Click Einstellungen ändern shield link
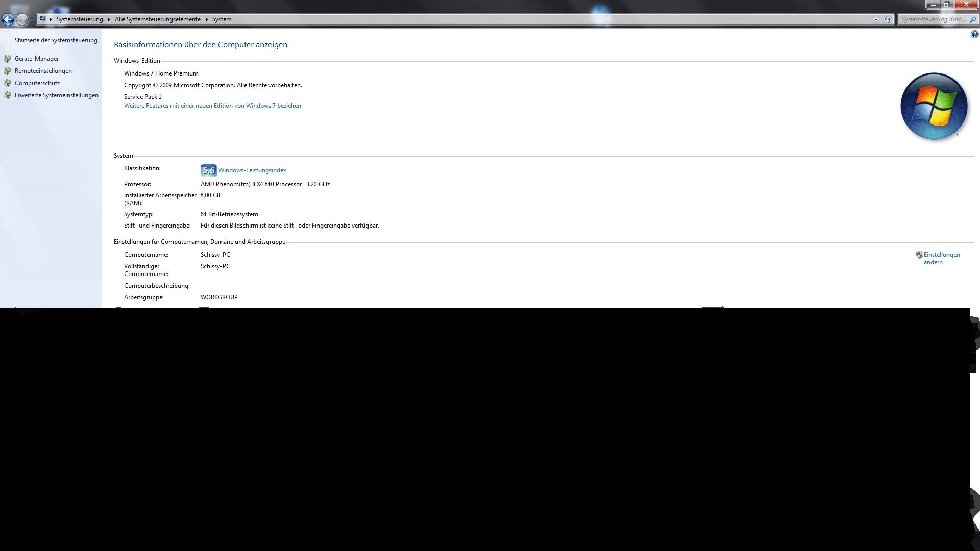This screenshot has width=980, height=551. (x=941, y=255)
